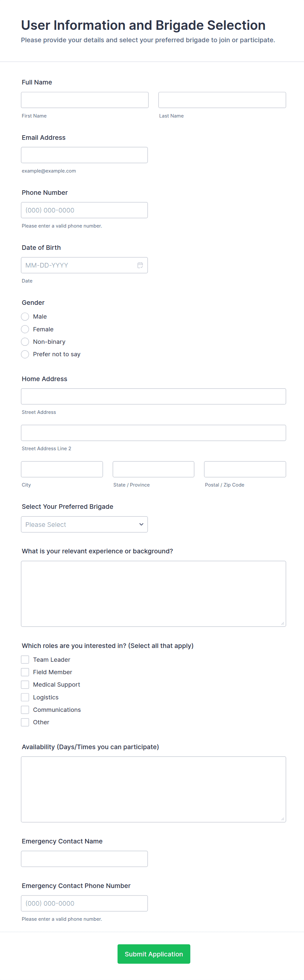304x980 pixels.
Task: Grab the Availability textarea resize handle
Action: tap(283, 819)
